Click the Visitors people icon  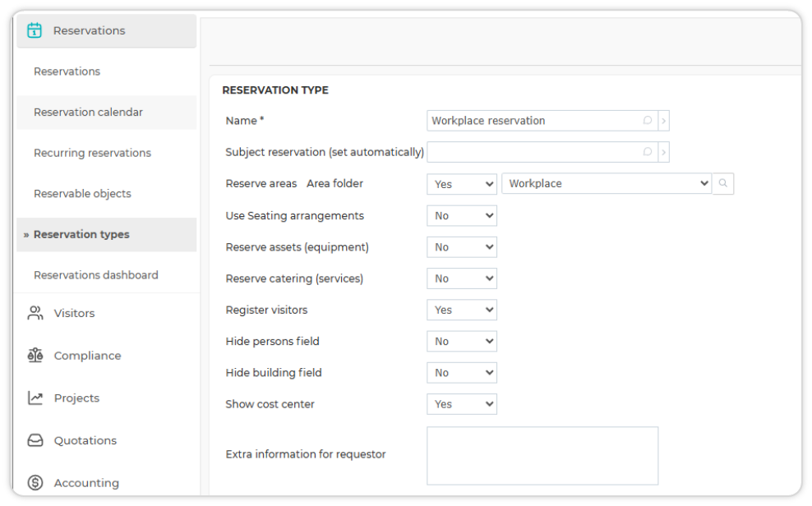click(x=35, y=313)
